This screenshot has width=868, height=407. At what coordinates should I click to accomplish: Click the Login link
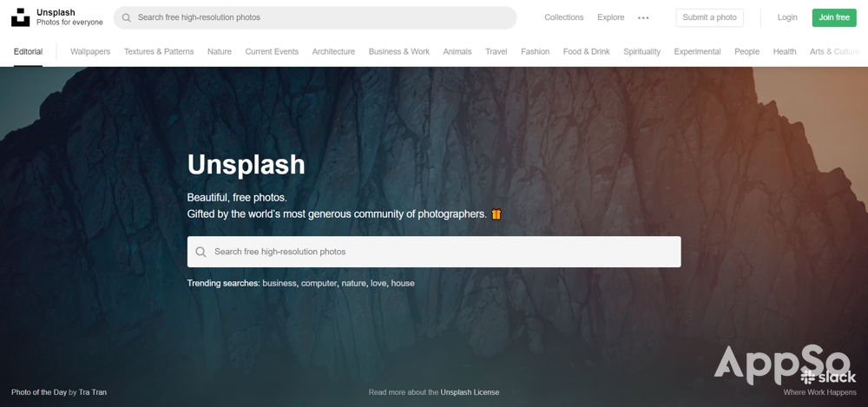coord(786,17)
